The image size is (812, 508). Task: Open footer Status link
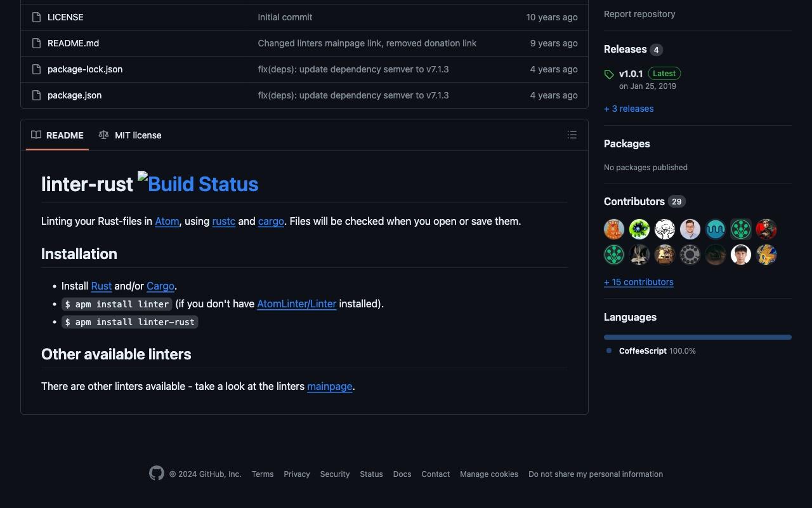[x=371, y=474]
